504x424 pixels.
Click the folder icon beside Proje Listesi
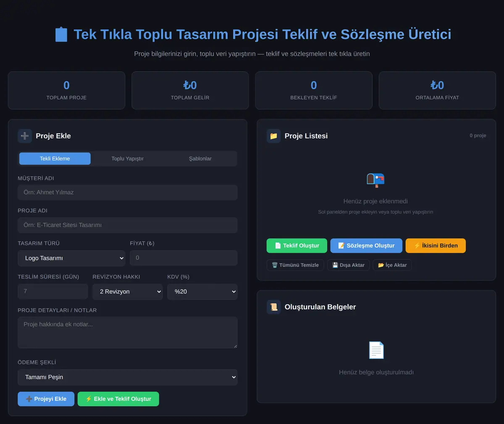coord(273,136)
